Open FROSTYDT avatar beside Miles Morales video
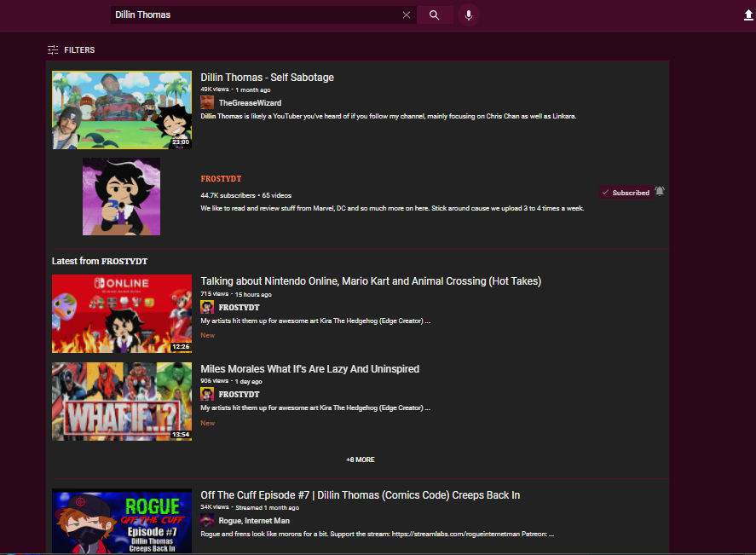756x555 pixels. click(207, 394)
